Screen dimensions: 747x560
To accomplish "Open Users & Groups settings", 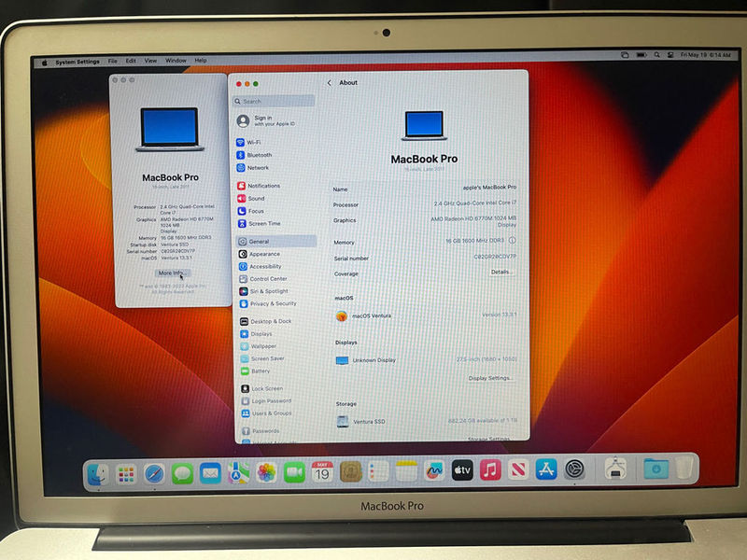I will pos(267,413).
